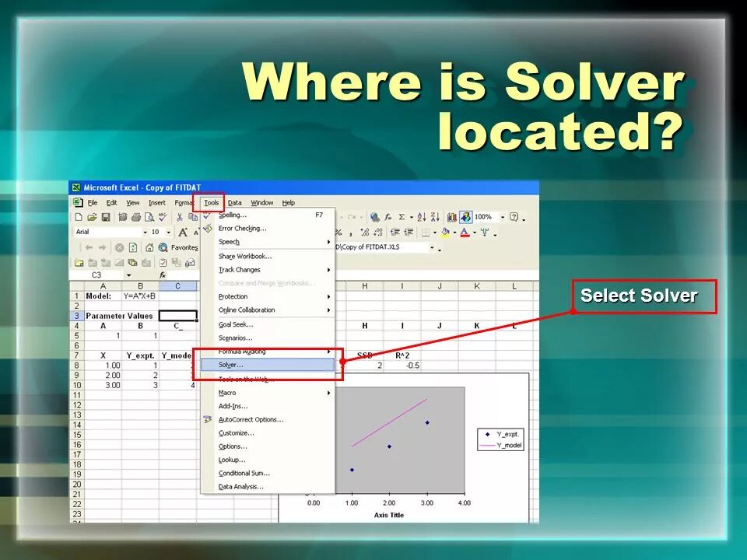
Task: Open the font size 10 dropdown
Action: (x=169, y=233)
